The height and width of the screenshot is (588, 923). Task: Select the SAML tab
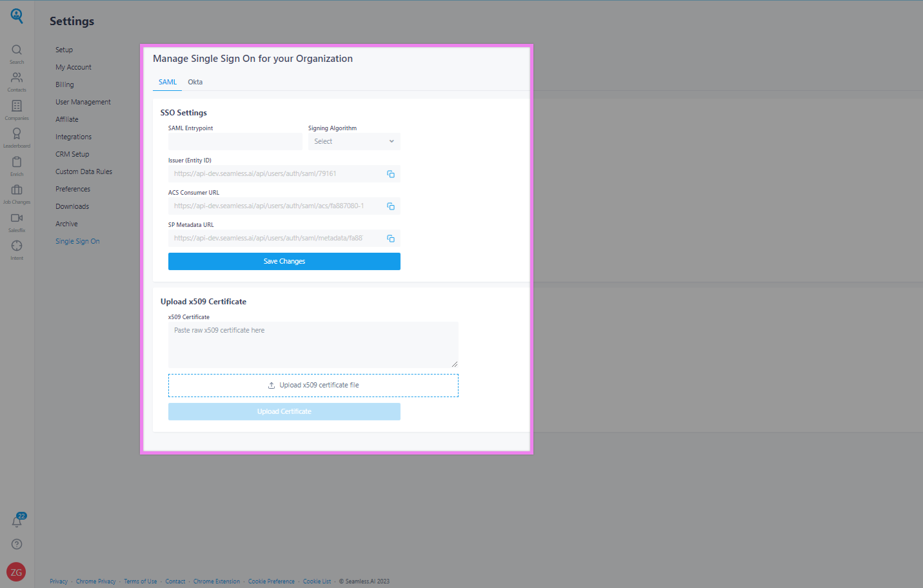168,83
